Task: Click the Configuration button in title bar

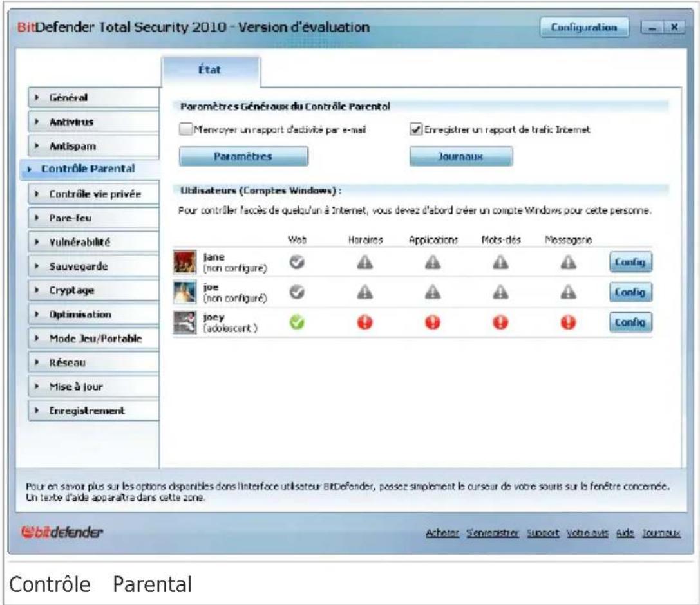Action: pos(584,27)
